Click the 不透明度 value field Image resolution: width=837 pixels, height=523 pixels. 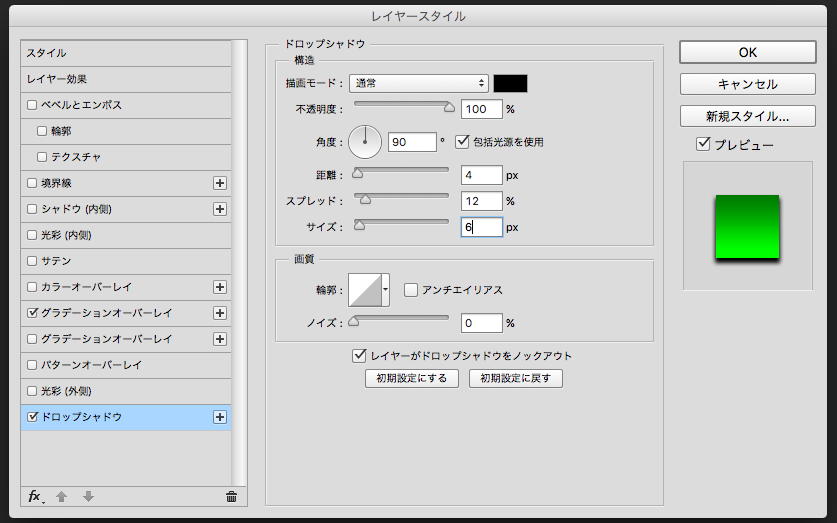(481, 109)
